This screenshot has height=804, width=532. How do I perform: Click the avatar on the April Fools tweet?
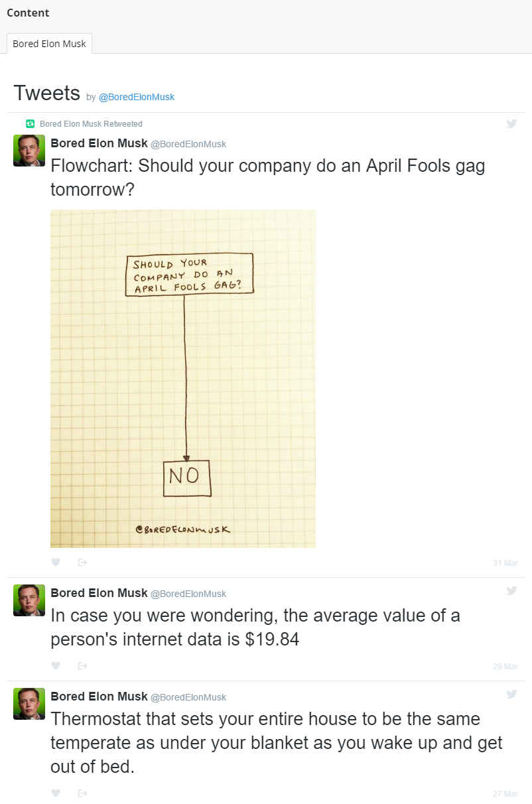click(29, 151)
